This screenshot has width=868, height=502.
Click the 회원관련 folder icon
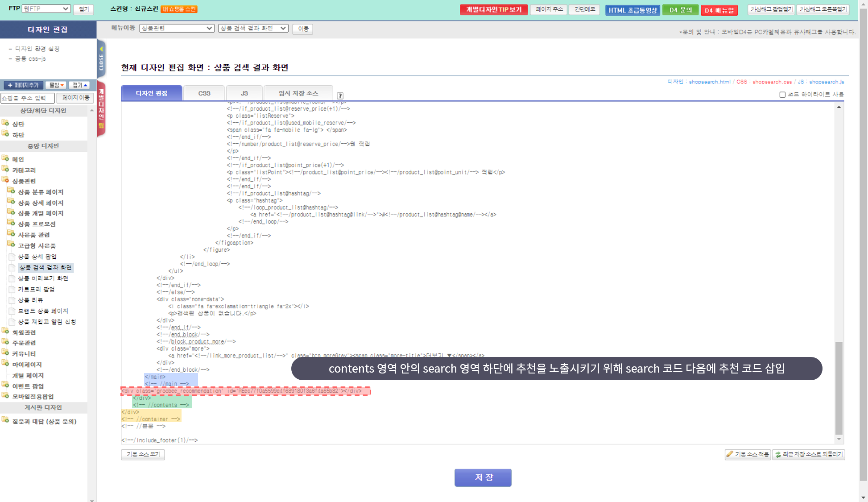click(5, 332)
